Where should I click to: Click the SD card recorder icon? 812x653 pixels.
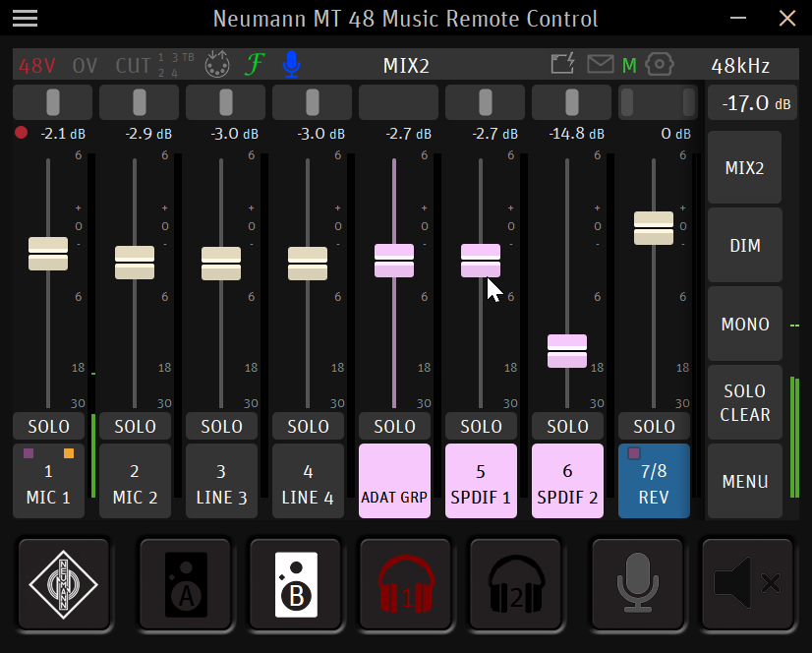(x=563, y=64)
